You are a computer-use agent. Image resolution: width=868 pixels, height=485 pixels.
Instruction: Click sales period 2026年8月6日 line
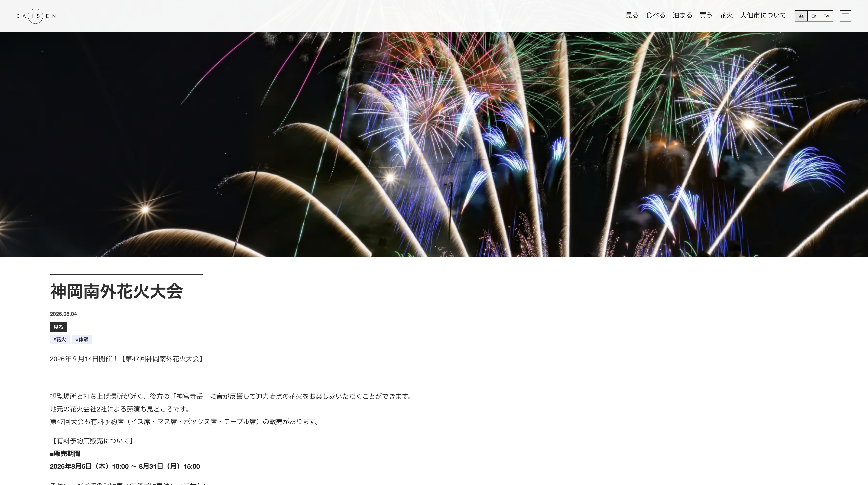pos(125,466)
